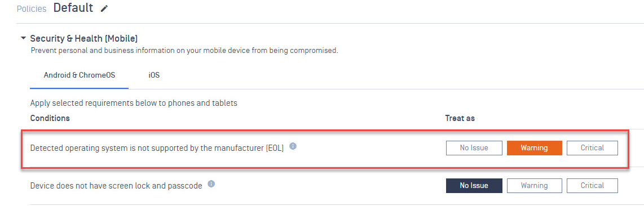
Task: Choose Warning for the unsupported operating system condition
Action: [x=534, y=148]
